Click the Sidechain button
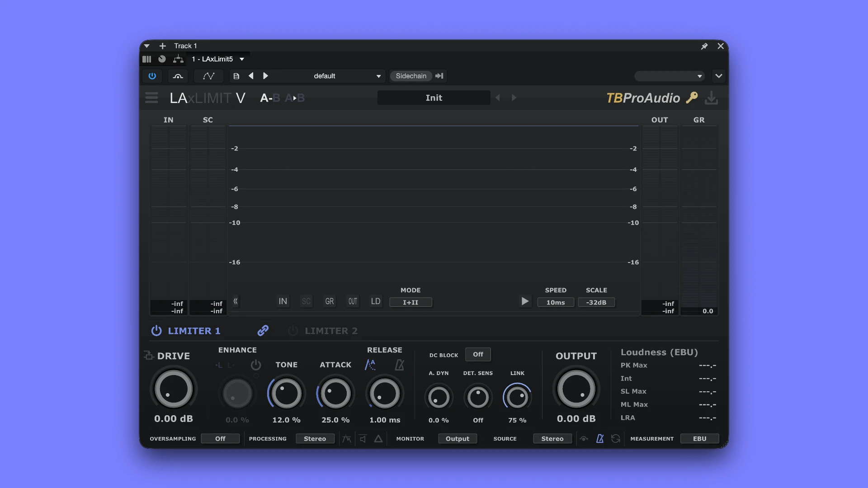868x488 pixels. click(411, 76)
